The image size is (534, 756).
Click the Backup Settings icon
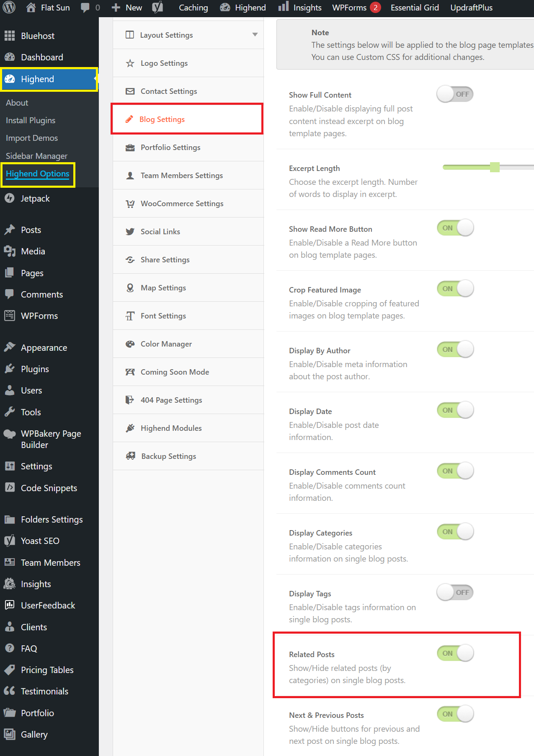pos(130,456)
